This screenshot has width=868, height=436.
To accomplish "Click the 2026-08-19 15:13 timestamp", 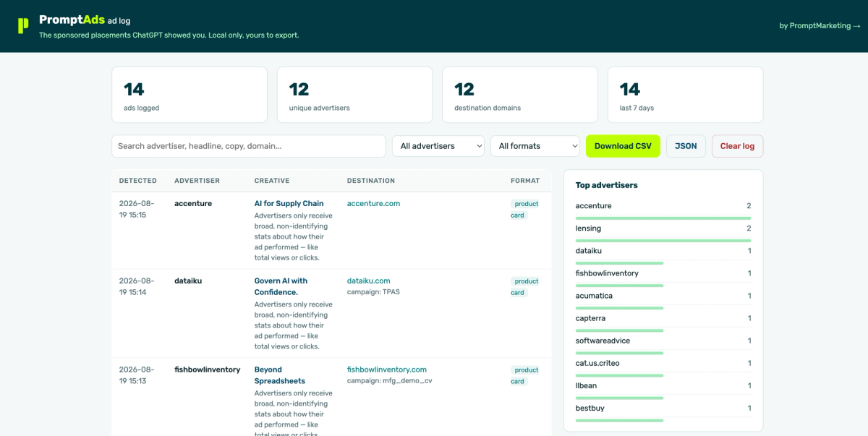I will (x=137, y=375).
